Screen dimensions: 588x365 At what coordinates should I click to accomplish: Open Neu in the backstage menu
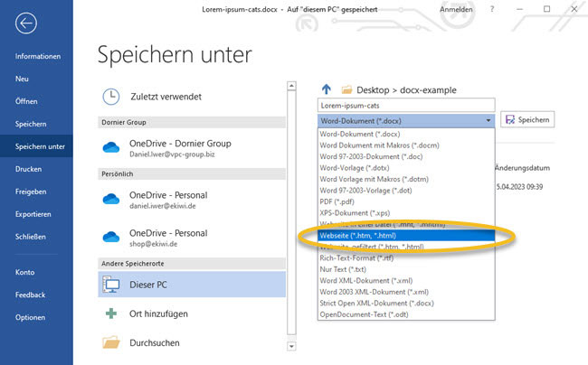[36, 79]
